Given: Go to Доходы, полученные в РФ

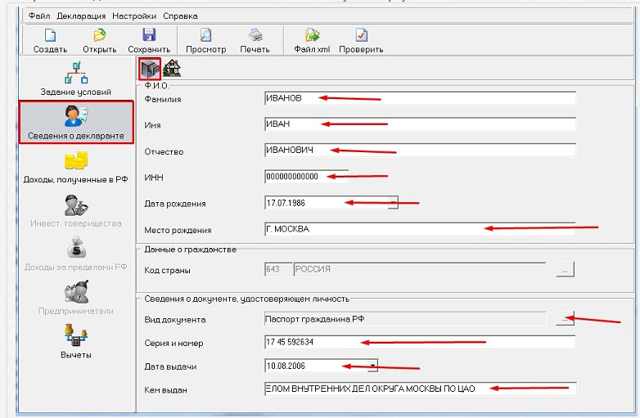Looking at the screenshot, I should [76, 167].
